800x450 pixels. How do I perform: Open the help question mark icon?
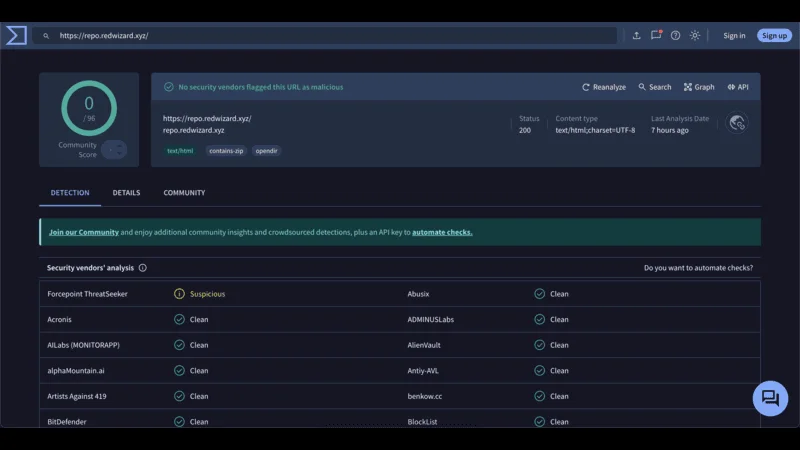tap(675, 35)
